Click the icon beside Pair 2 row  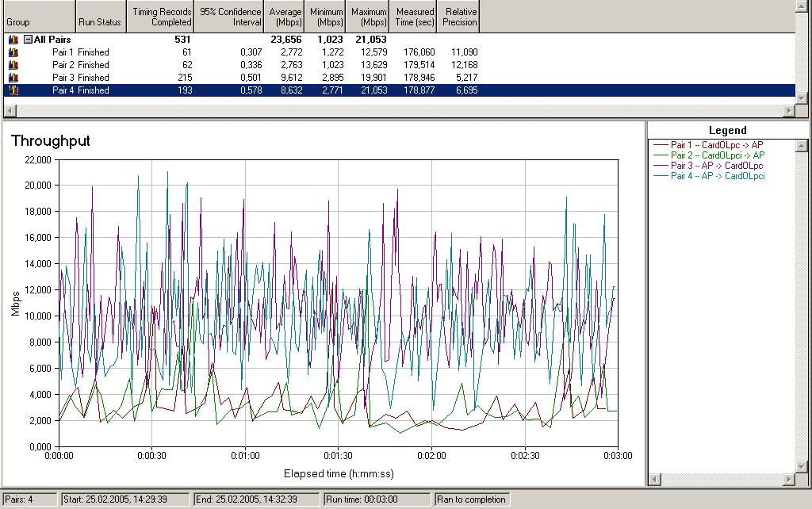pyautogui.click(x=13, y=65)
